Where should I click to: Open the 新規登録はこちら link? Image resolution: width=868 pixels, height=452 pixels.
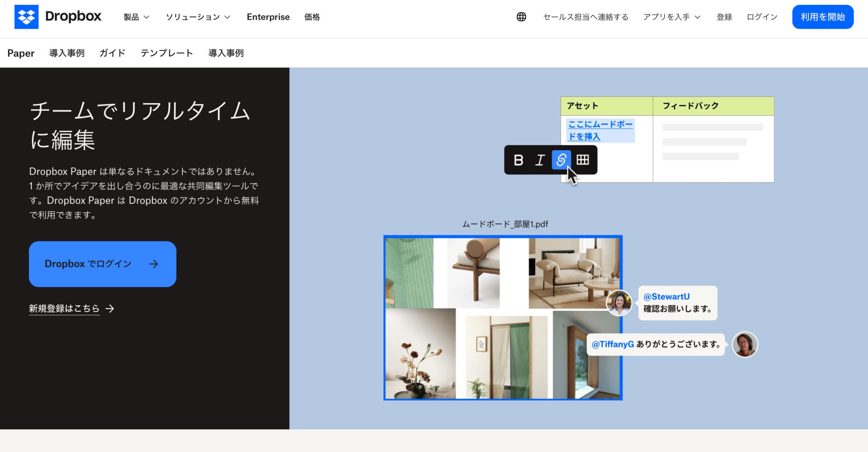[64, 309]
